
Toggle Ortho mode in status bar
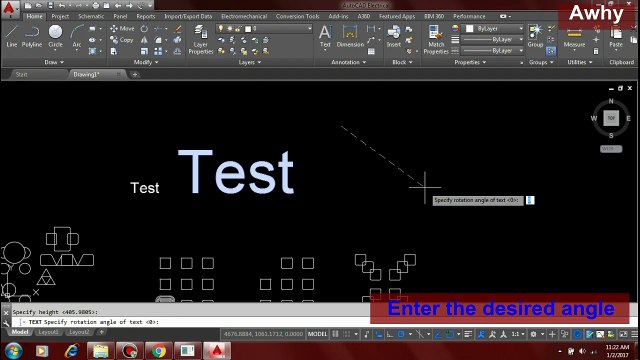point(390,334)
